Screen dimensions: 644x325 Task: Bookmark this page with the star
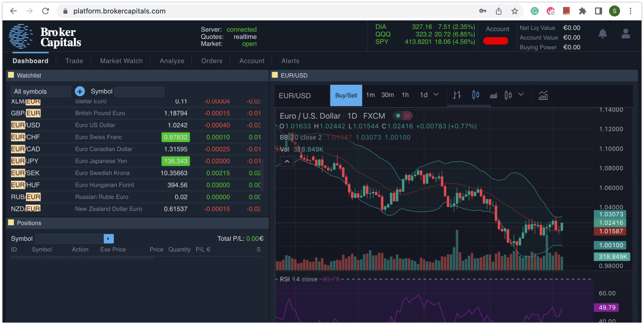[x=515, y=11]
